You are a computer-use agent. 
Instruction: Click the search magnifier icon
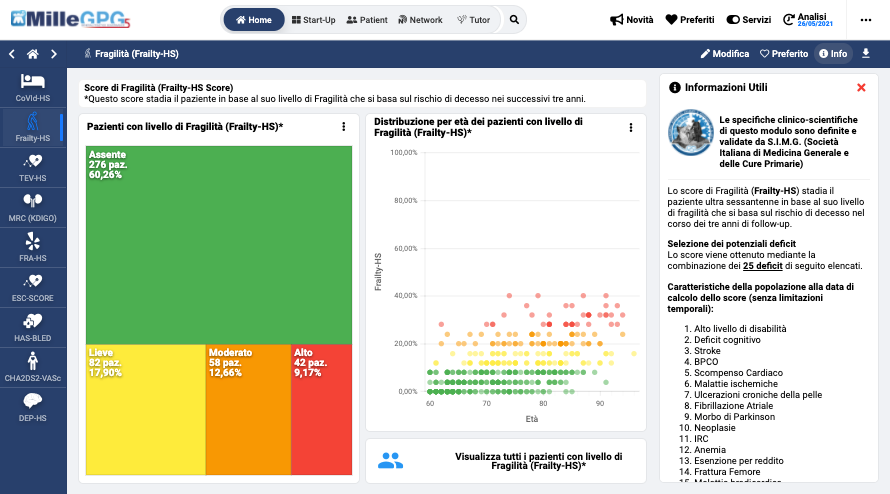514,20
